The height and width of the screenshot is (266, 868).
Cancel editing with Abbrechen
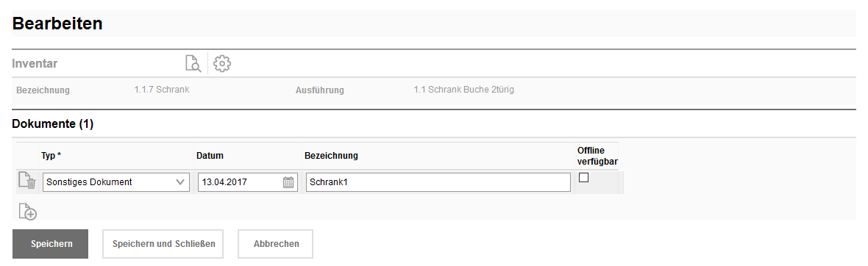click(x=276, y=244)
